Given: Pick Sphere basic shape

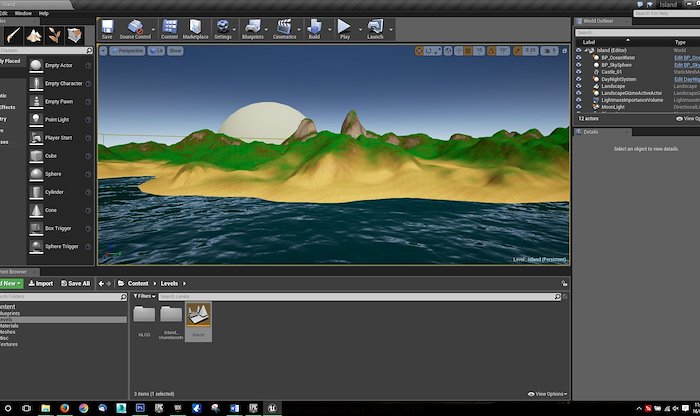Looking at the screenshot, I should pos(60,174).
